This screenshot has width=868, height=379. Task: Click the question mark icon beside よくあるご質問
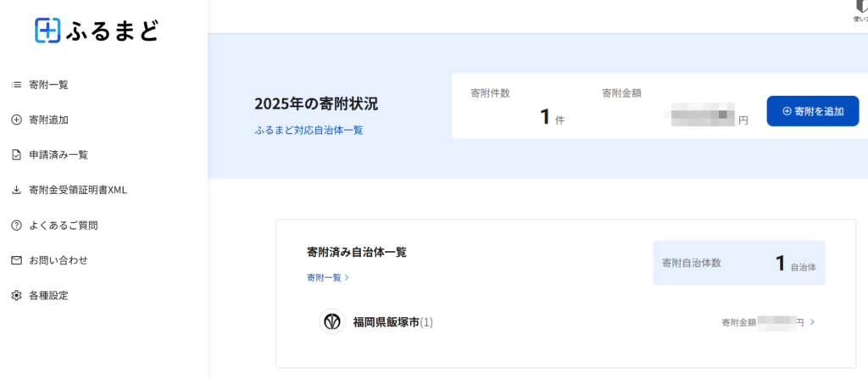click(x=16, y=226)
